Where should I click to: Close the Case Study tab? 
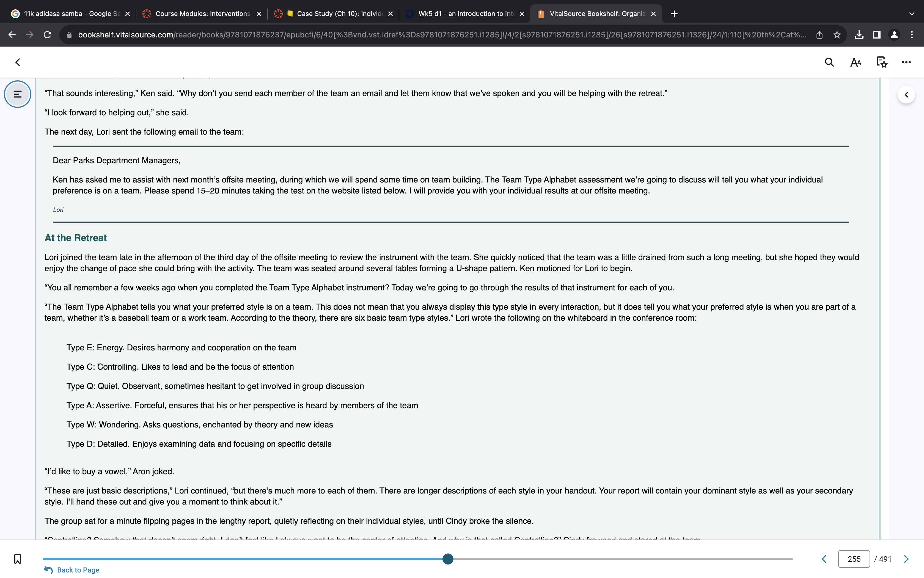[390, 14]
